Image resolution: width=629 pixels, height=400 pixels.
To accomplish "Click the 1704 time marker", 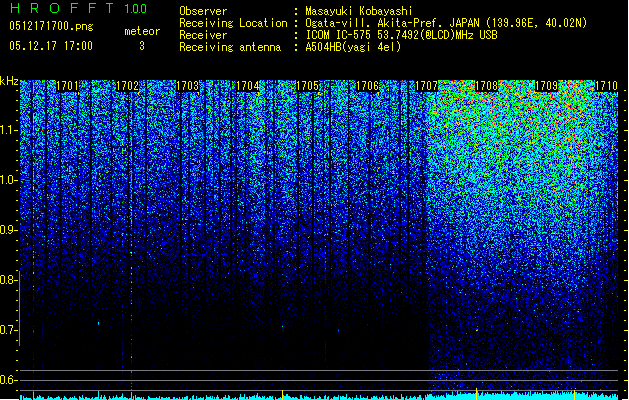I will [x=248, y=86].
